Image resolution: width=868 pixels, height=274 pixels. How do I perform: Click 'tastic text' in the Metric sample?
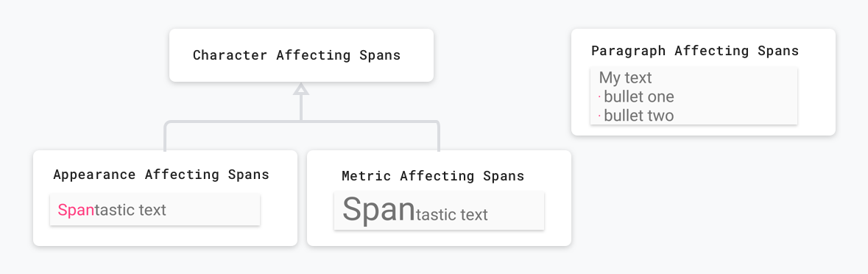point(451,214)
